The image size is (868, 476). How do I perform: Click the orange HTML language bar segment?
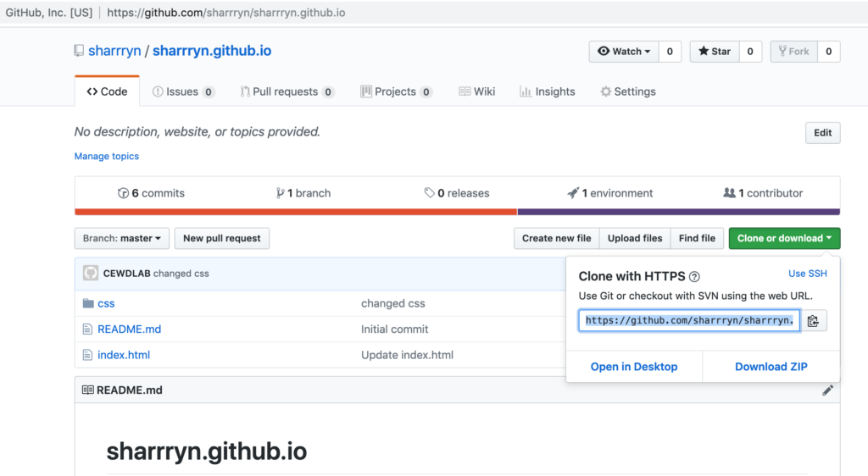coord(296,212)
